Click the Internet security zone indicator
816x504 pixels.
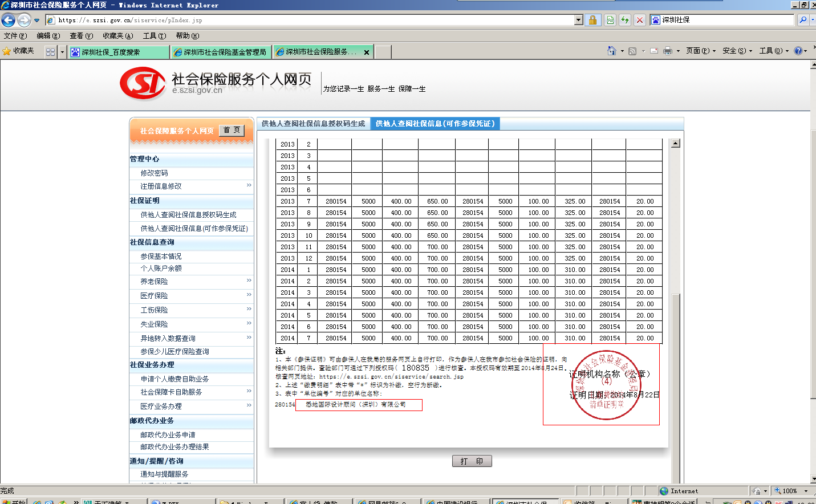679,491
